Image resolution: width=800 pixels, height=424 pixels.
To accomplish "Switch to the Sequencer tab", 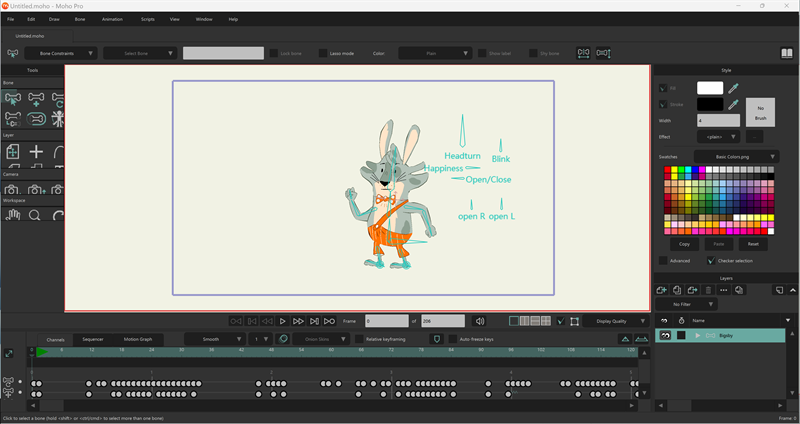I will [x=93, y=339].
